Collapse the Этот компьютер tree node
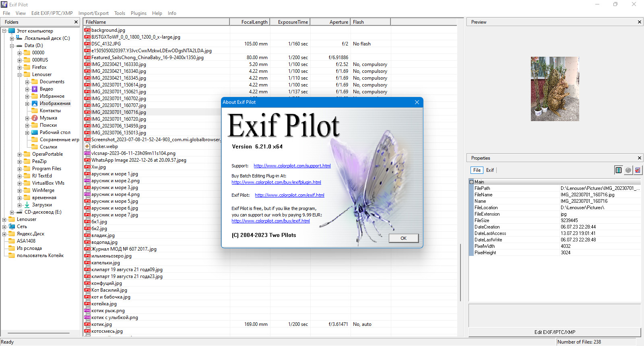 (x=4, y=31)
